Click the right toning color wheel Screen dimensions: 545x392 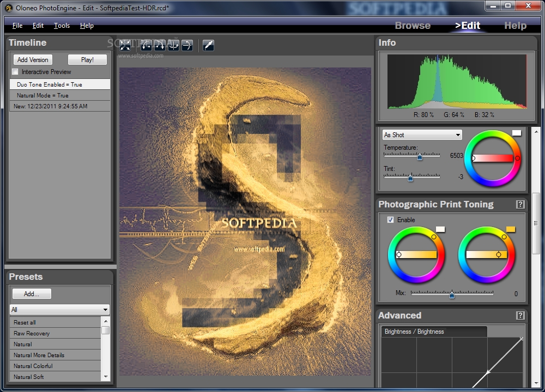point(487,254)
